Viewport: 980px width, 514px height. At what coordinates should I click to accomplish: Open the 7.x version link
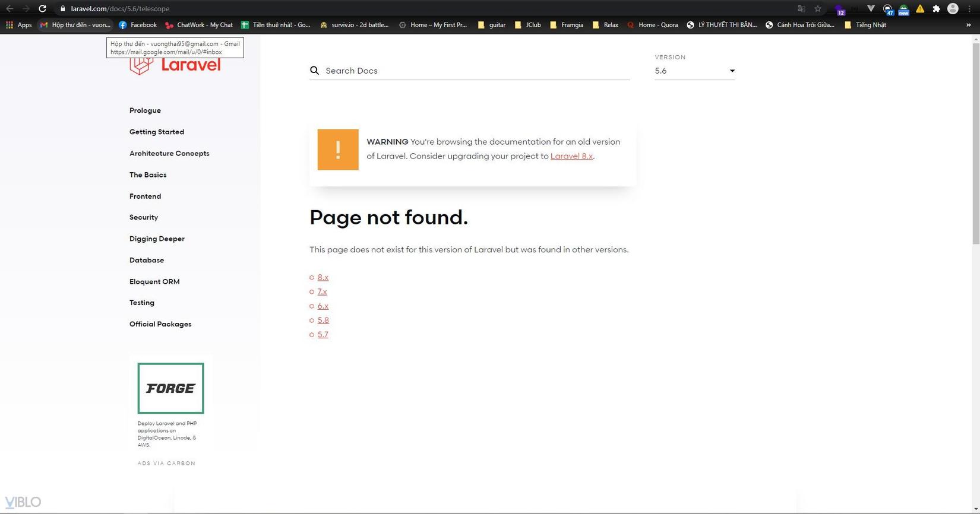coord(322,291)
